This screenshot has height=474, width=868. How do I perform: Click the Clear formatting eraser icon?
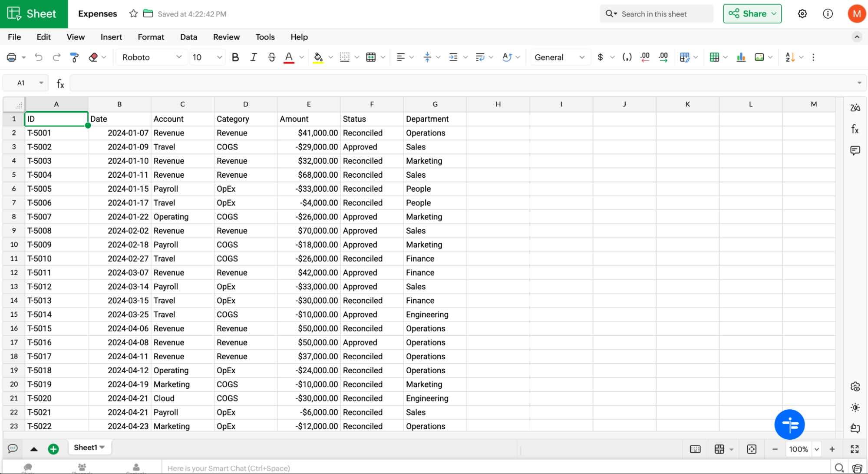[x=93, y=57]
